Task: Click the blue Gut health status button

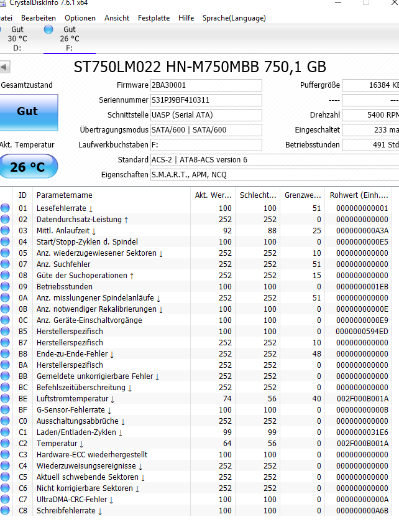Action: click(29, 112)
